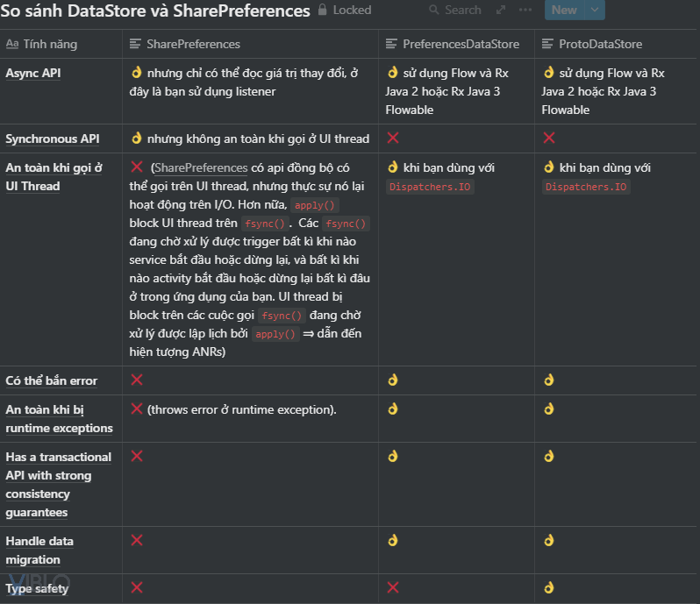Image resolution: width=700 pixels, height=604 pixels.
Task: Click the New button
Action: point(563,11)
